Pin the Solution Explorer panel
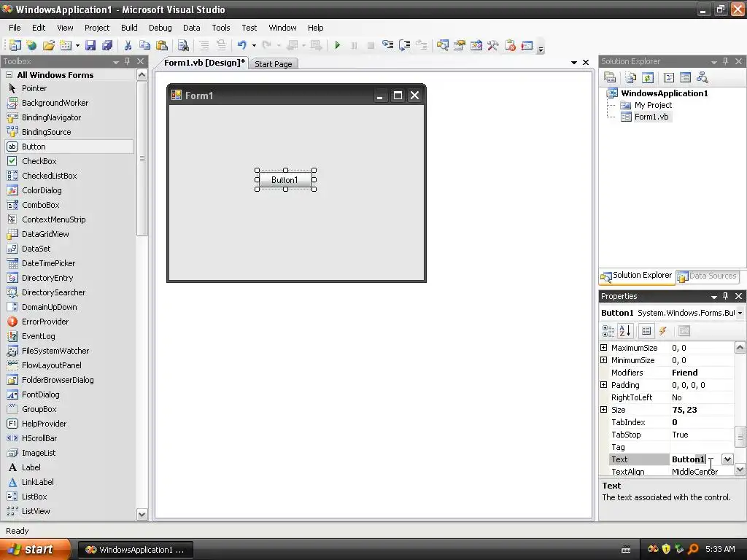The width and height of the screenshot is (747, 560). (726, 61)
